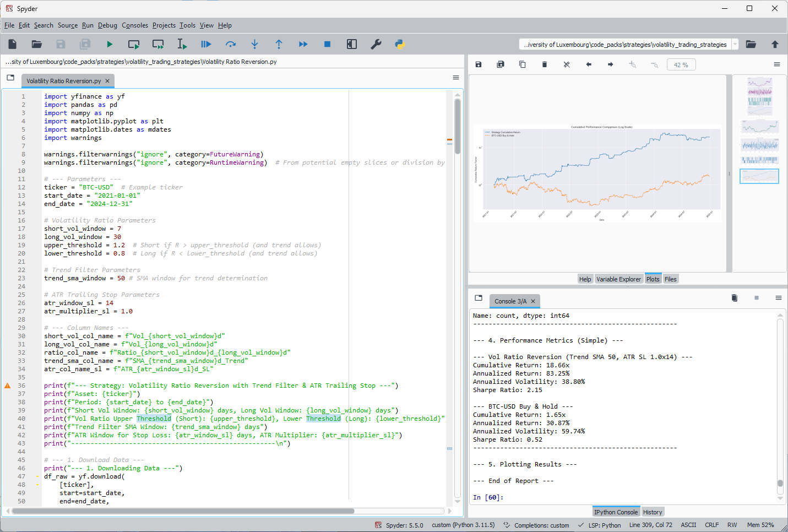
Task: Click the Previous plot arrow icon
Action: (588, 64)
